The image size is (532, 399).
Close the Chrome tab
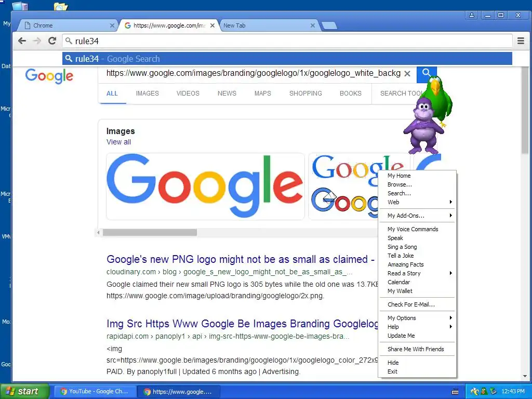click(112, 25)
